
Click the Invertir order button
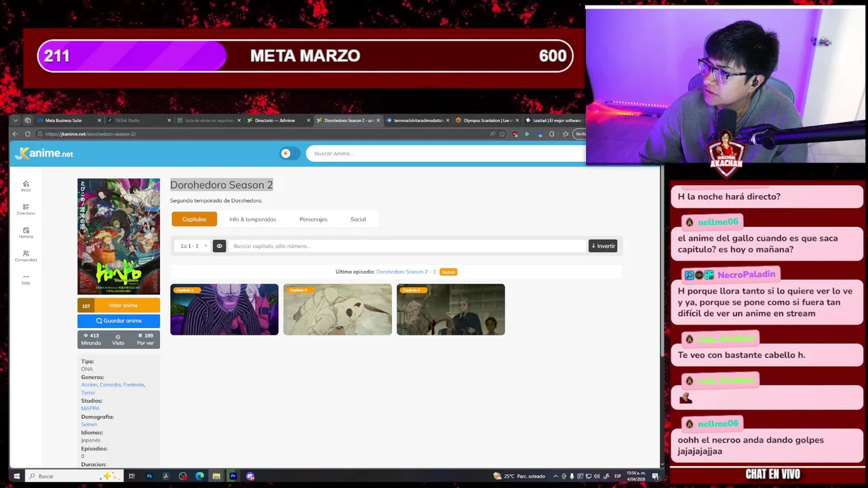click(603, 246)
